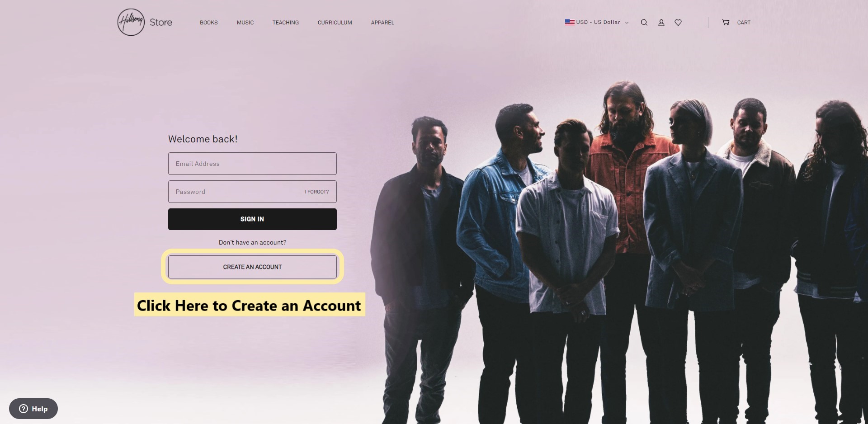
Task: Click the I FORGOT? password link
Action: (x=316, y=192)
